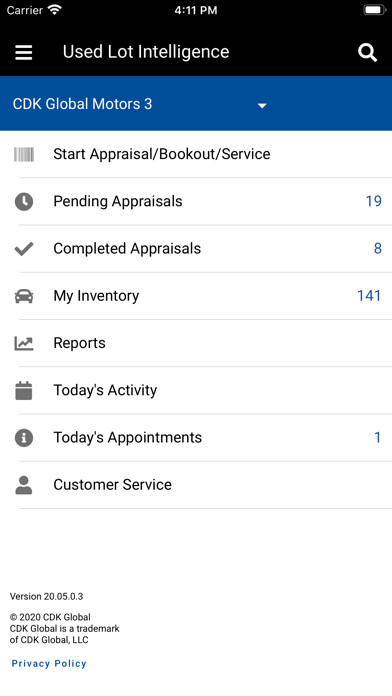View My Inventory count of 141

click(x=369, y=296)
